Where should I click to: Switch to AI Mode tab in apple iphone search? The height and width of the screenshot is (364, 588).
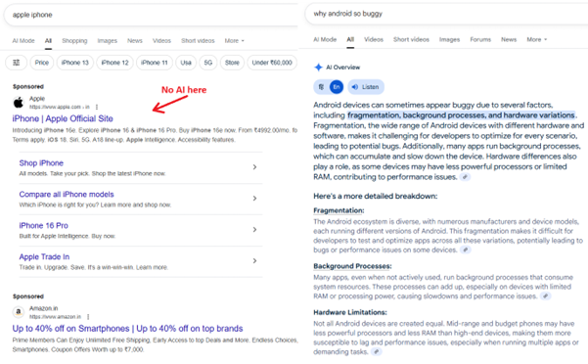pyautogui.click(x=23, y=41)
